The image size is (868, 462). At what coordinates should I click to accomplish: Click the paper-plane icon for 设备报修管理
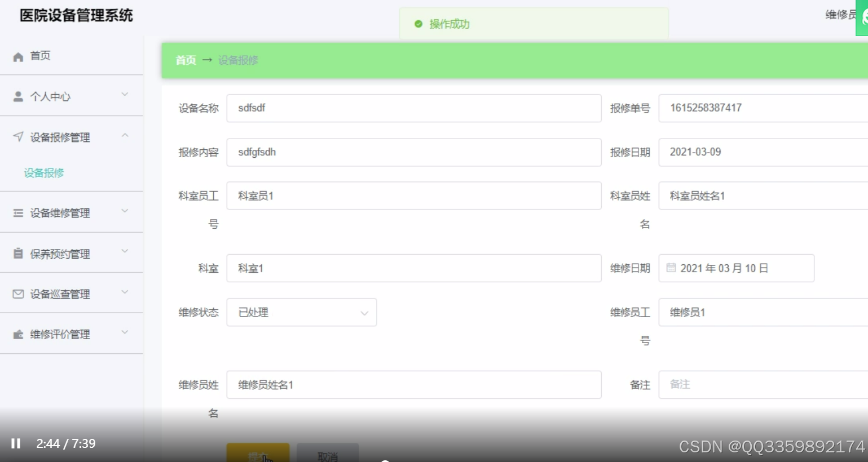coord(18,137)
